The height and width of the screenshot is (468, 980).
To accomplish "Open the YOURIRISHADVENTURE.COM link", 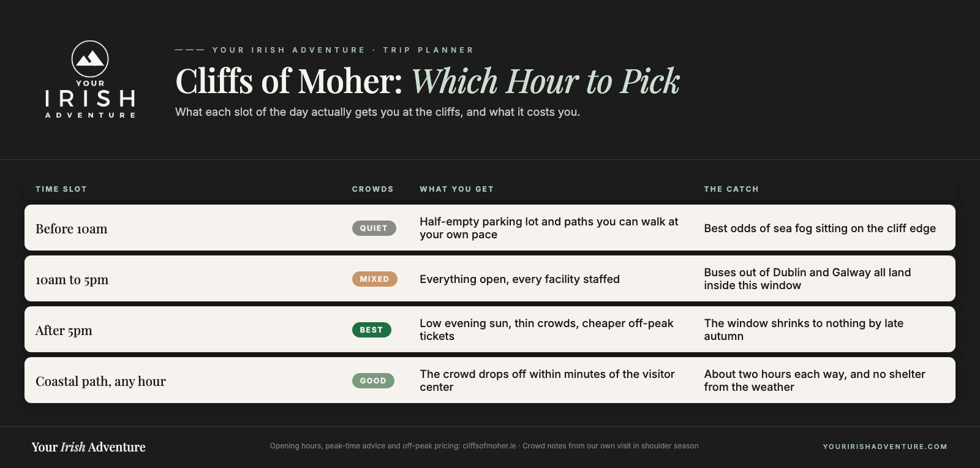I will [x=885, y=447].
